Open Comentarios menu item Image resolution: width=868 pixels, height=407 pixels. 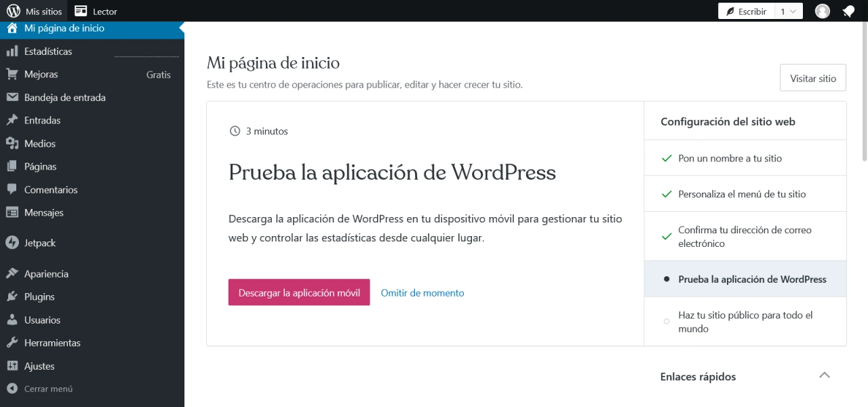92,190
